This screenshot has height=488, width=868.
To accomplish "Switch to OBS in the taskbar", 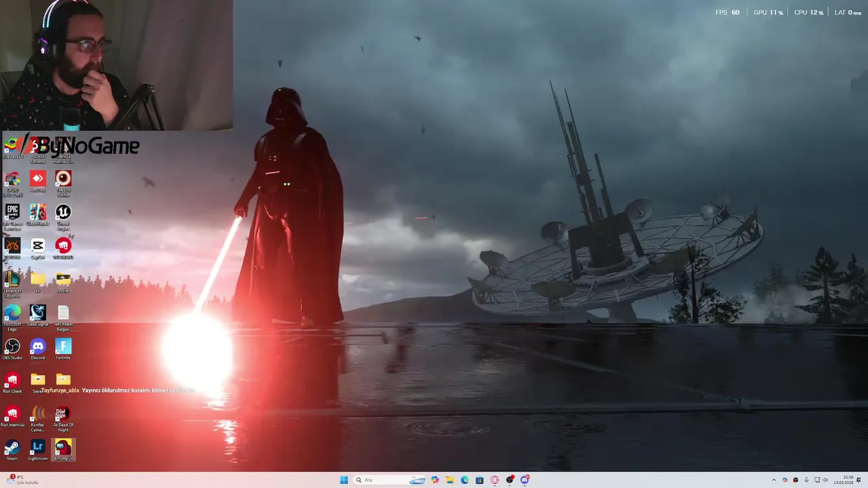I will [x=509, y=480].
